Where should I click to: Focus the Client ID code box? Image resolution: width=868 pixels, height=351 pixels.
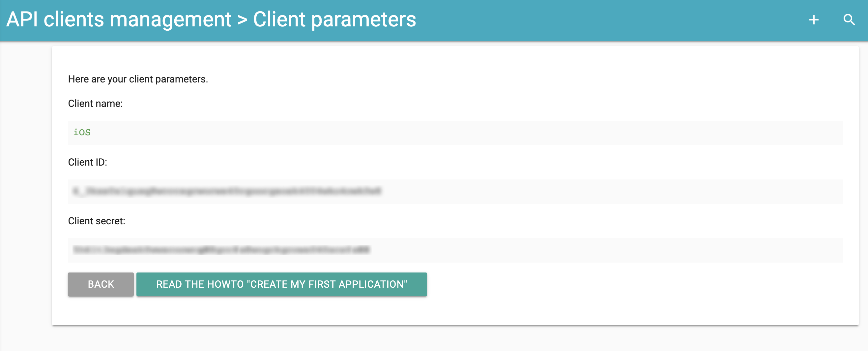tap(455, 192)
